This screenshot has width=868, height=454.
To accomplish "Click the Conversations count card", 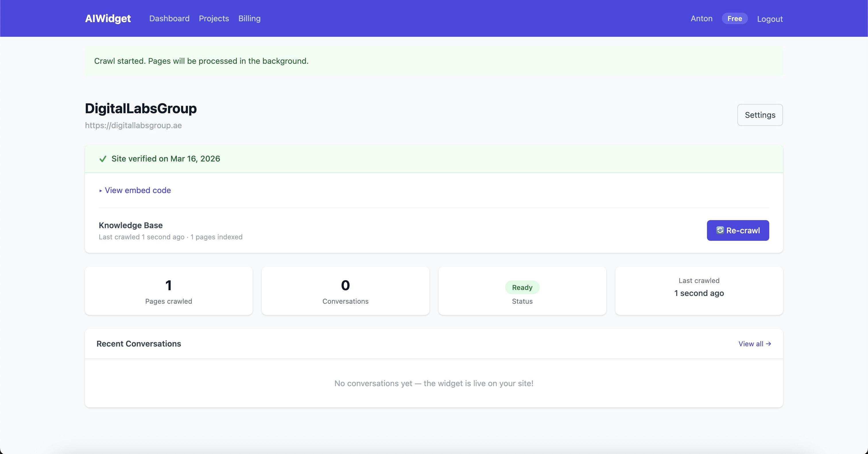I will (x=345, y=291).
